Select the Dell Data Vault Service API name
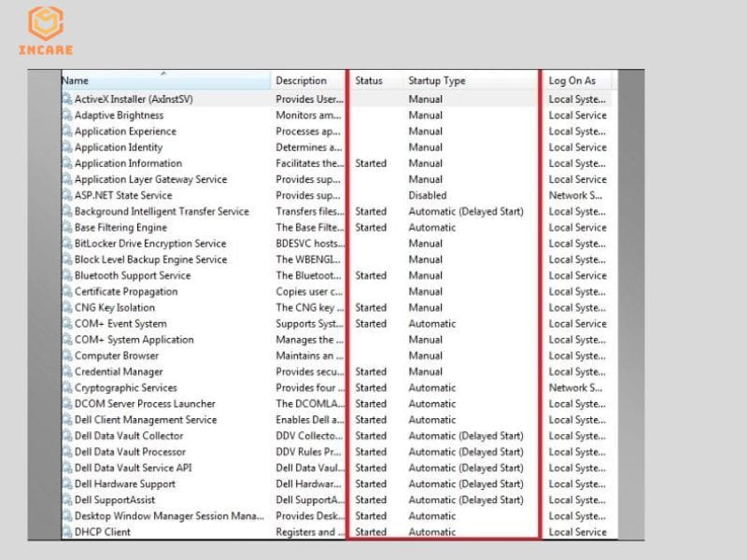 (x=133, y=469)
